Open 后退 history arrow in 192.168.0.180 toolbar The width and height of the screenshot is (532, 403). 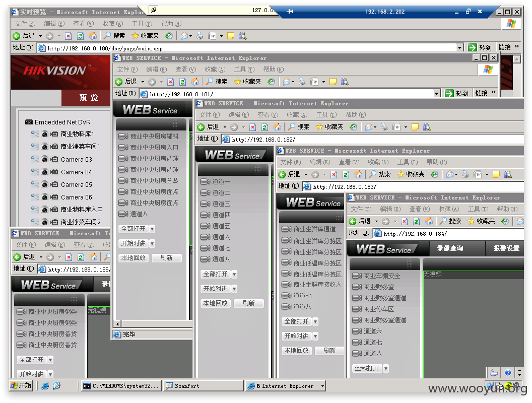(40, 36)
